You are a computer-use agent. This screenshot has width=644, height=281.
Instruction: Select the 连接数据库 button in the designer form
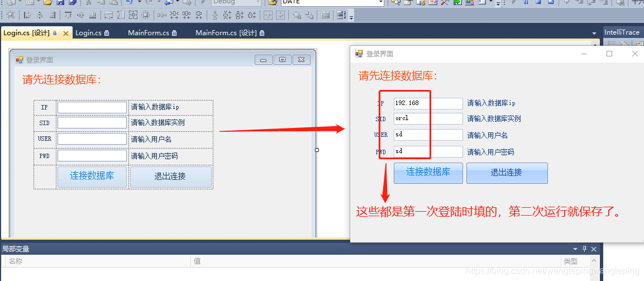[92, 177]
